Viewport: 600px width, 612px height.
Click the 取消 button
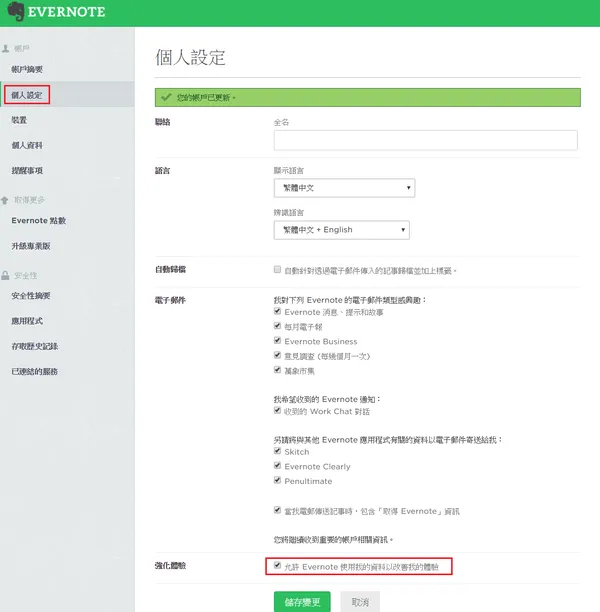[x=360, y=602]
